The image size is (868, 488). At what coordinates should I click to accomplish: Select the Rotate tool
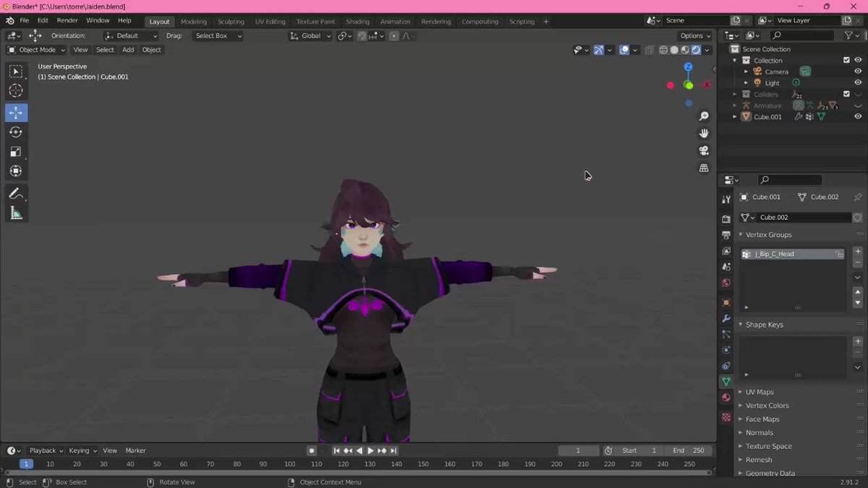pos(16,132)
